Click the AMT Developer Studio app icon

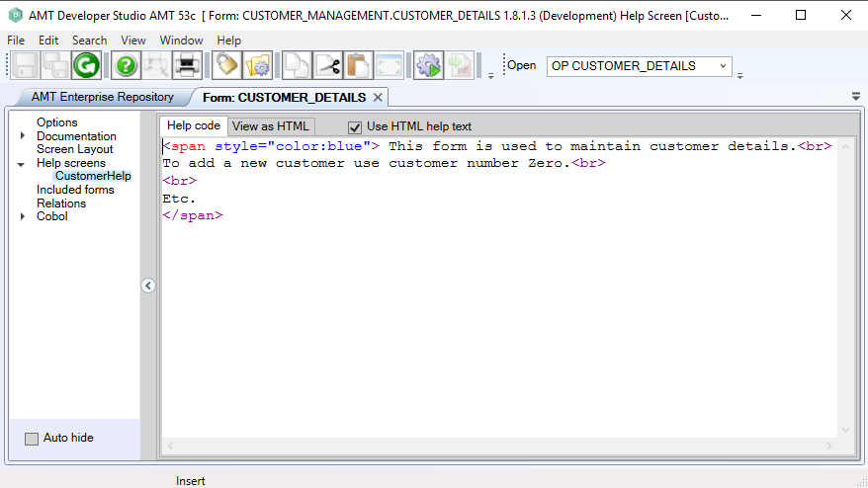click(x=16, y=16)
